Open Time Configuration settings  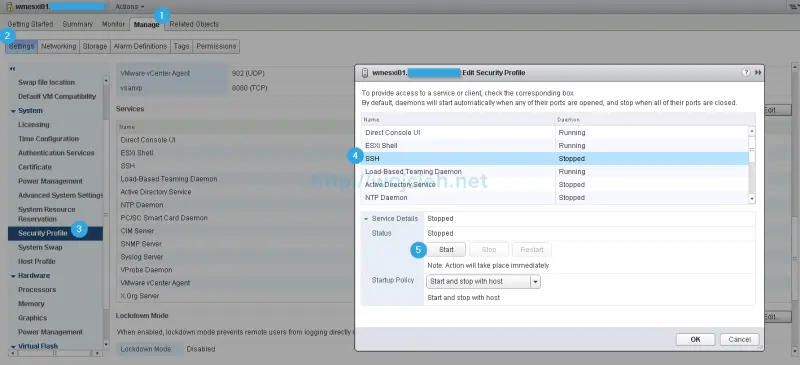pyautogui.click(x=48, y=139)
